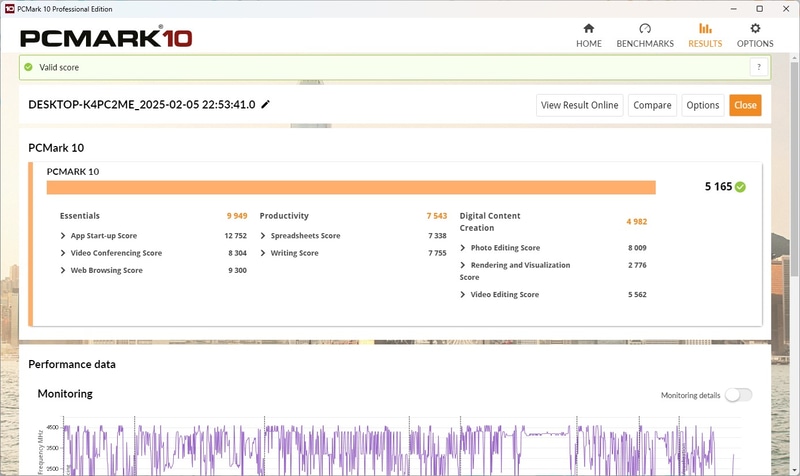Click the Writing value 7 755

437,253
